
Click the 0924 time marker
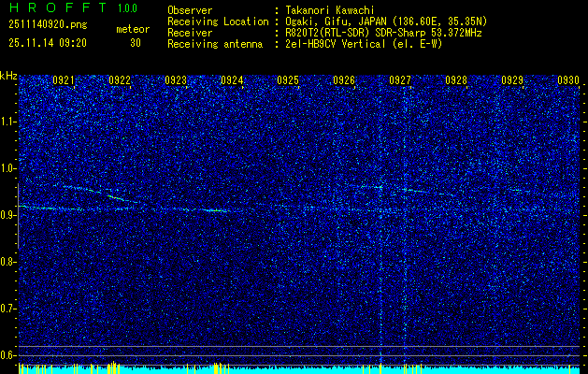(x=232, y=80)
